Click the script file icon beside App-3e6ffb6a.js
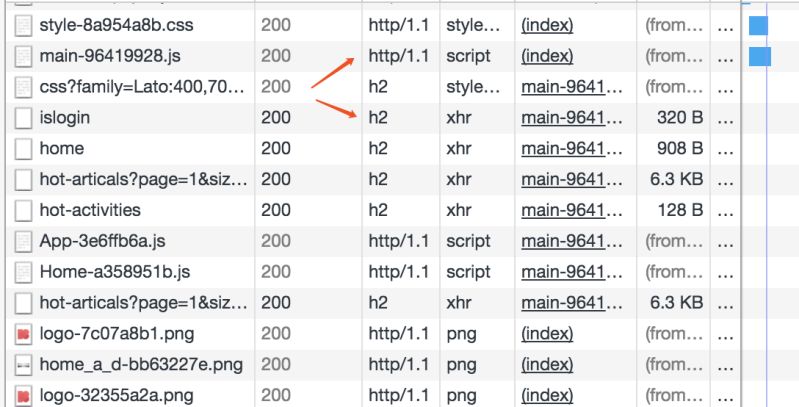799x407 pixels. point(23,241)
